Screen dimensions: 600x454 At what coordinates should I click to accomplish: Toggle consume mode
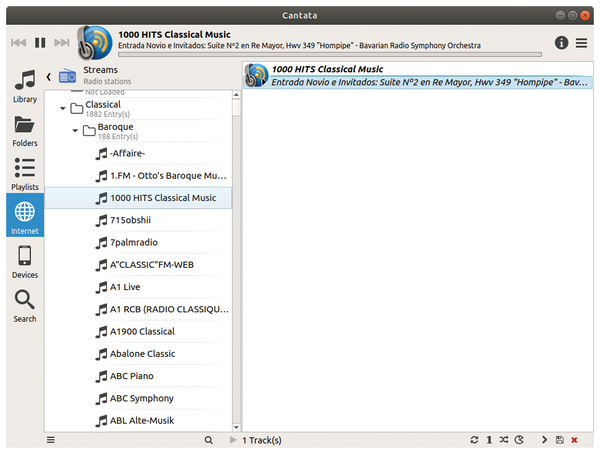point(519,440)
